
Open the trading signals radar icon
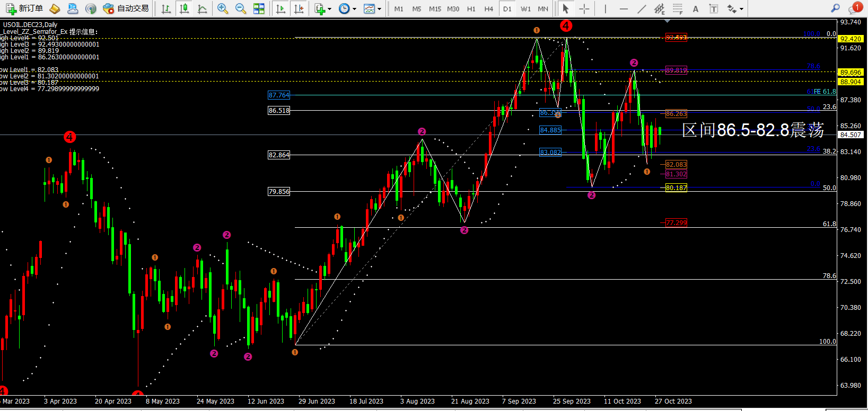coord(91,8)
